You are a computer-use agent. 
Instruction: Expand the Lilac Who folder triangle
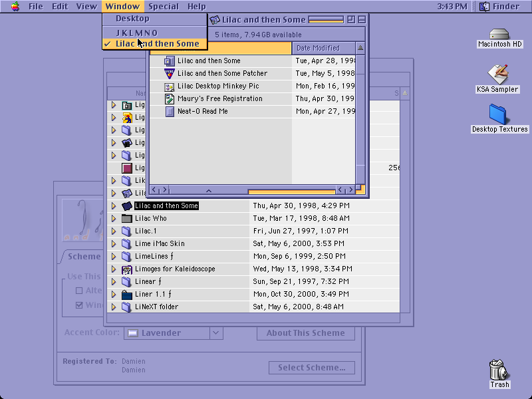114,219
